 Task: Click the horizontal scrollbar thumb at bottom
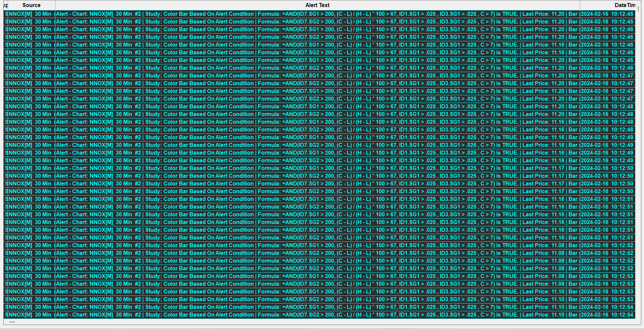[12, 322]
